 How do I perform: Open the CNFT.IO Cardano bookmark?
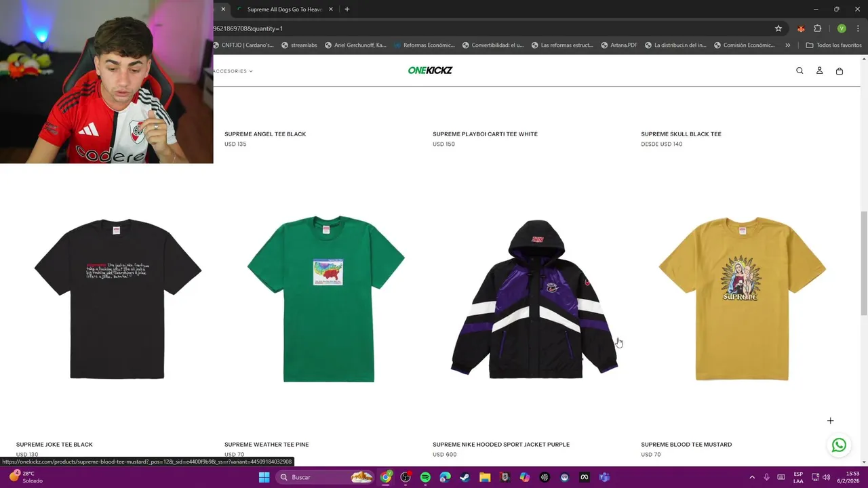coord(243,45)
